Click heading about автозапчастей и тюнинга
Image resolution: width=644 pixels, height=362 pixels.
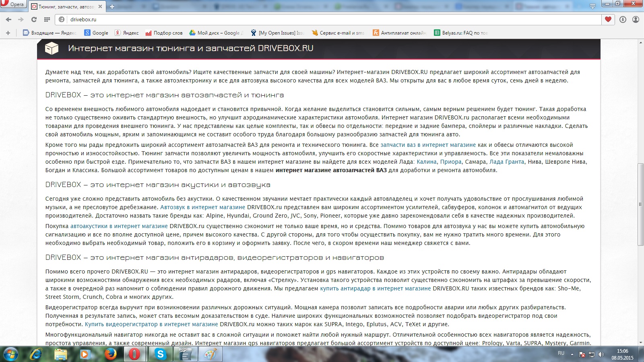tap(165, 95)
